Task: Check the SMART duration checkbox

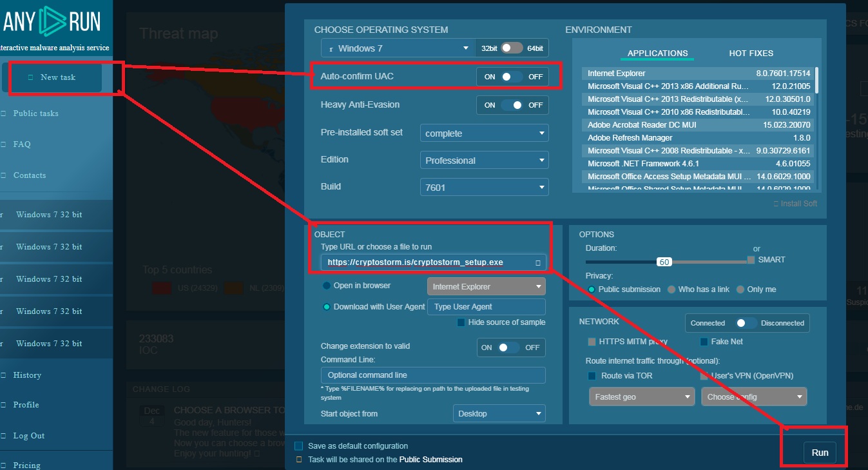Action: pos(751,260)
